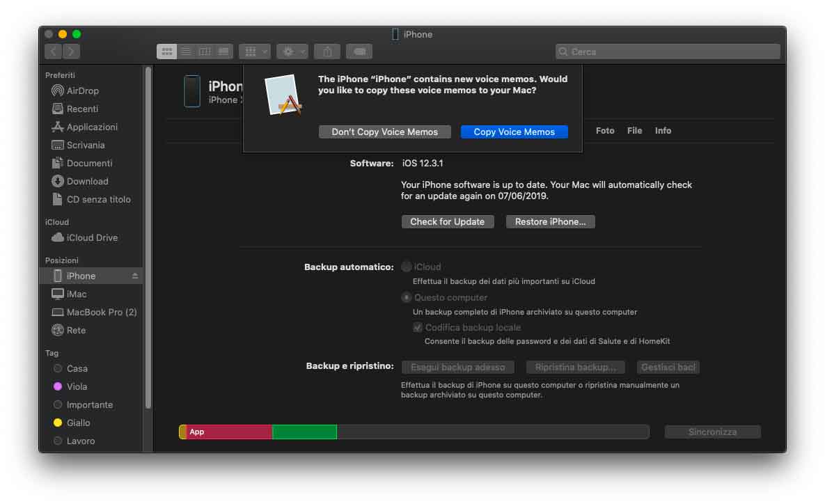Open Applicazioni in the sidebar
825x504 pixels.
click(91, 127)
